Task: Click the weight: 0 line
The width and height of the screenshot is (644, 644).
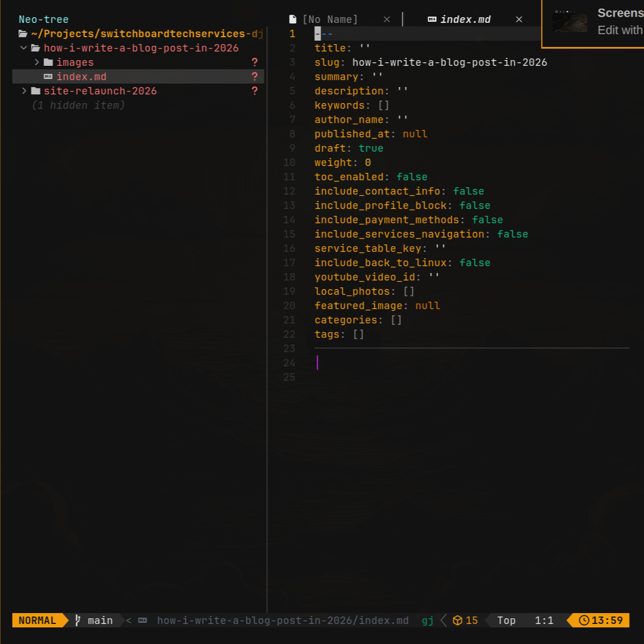Action: point(342,163)
